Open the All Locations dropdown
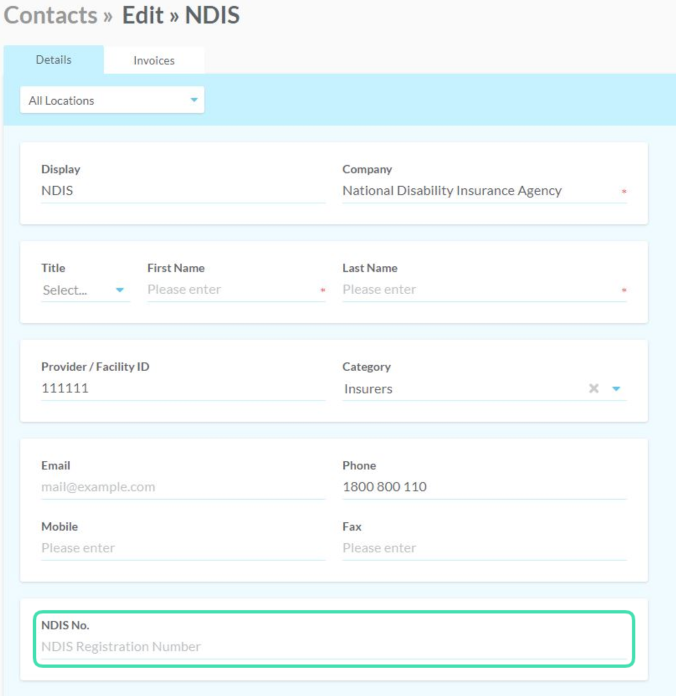The image size is (676, 696). (112, 100)
